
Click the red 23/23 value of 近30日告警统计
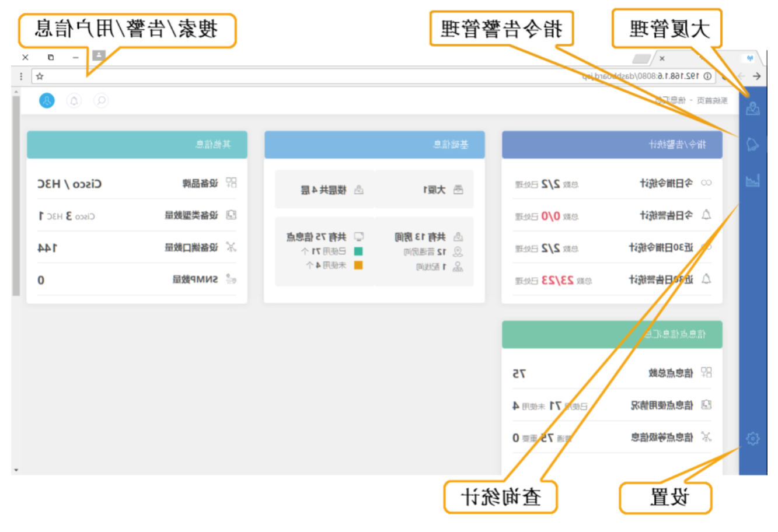[x=557, y=280]
